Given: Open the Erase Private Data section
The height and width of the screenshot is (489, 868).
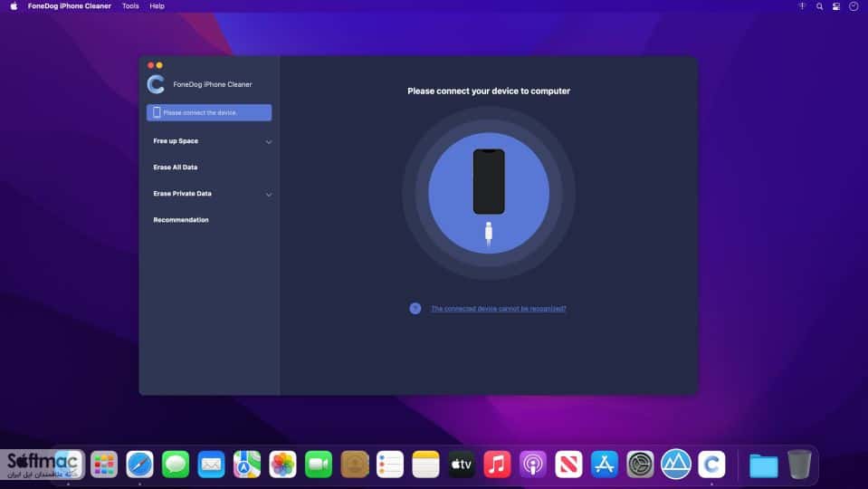Looking at the screenshot, I should pos(182,194).
